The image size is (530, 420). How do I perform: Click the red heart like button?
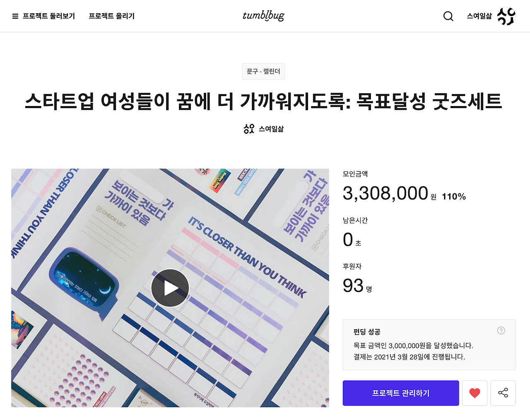coord(475,393)
